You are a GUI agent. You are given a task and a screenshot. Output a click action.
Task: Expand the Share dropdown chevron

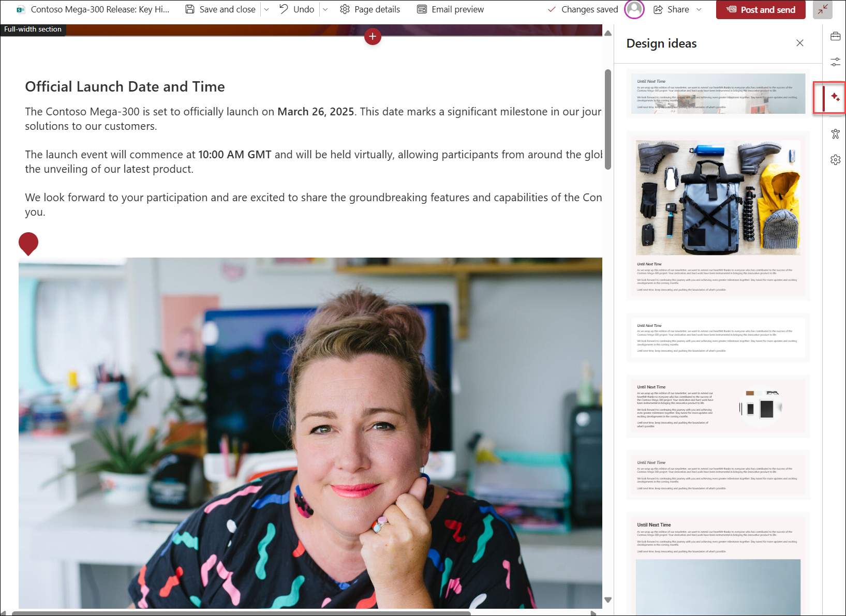pos(699,9)
